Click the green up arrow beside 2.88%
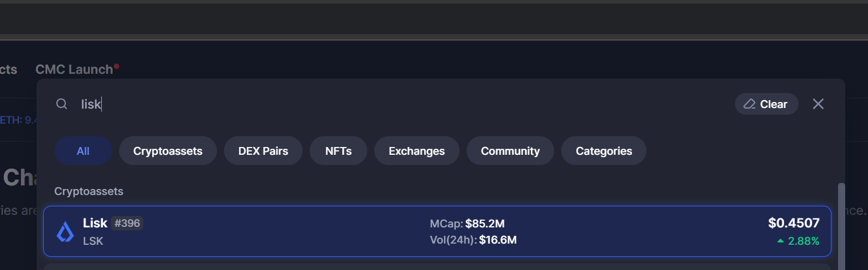This screenshot has height=270, width=868. (780, 241)
